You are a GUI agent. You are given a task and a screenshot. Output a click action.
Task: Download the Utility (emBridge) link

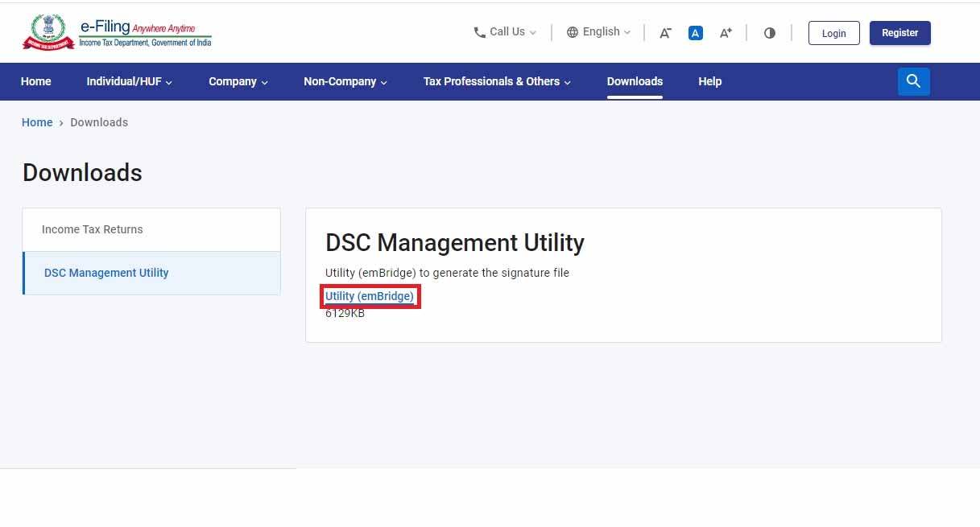[x=369, y=296]
